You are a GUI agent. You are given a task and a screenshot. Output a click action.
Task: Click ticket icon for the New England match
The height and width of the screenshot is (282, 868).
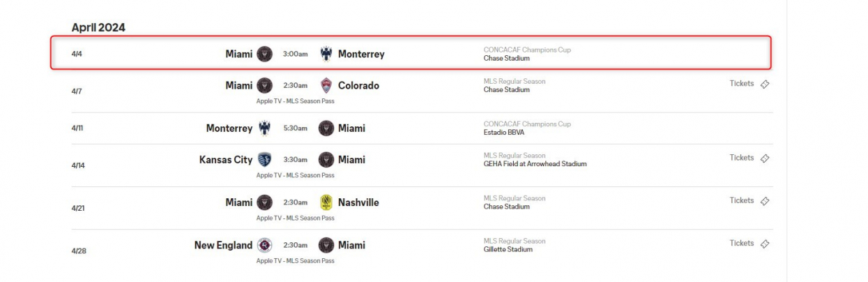[765, 244]
